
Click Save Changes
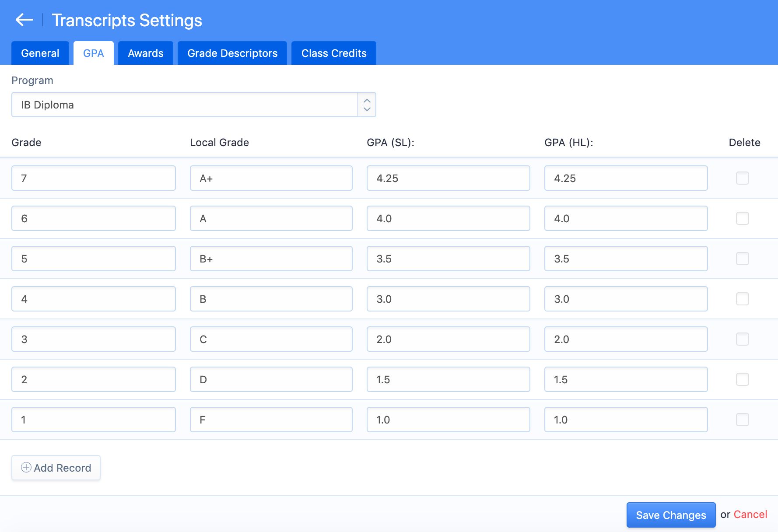click(x=671, y=515)
